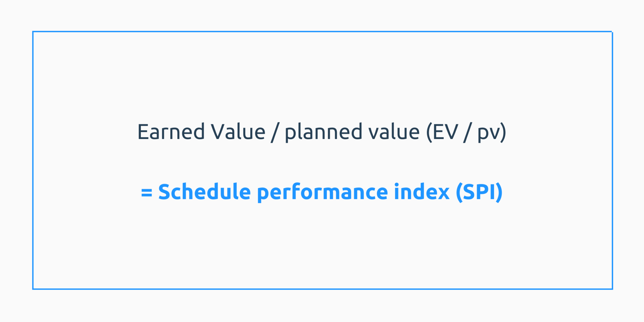
Task: Click the blue "(SPI)" abbreviation
Action: click(479, 192)
